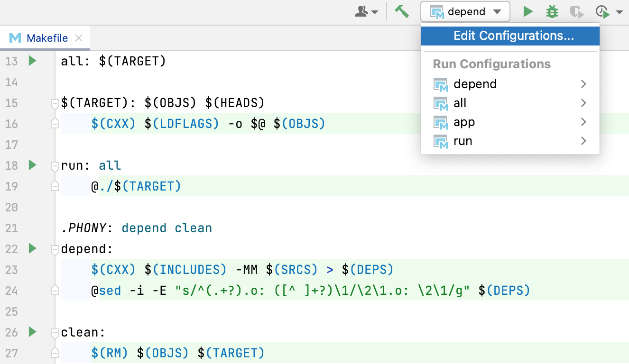Run with coverage shield icon
Image resolution: width=629 pixels, height=364 pixels.
coord(576,12)
